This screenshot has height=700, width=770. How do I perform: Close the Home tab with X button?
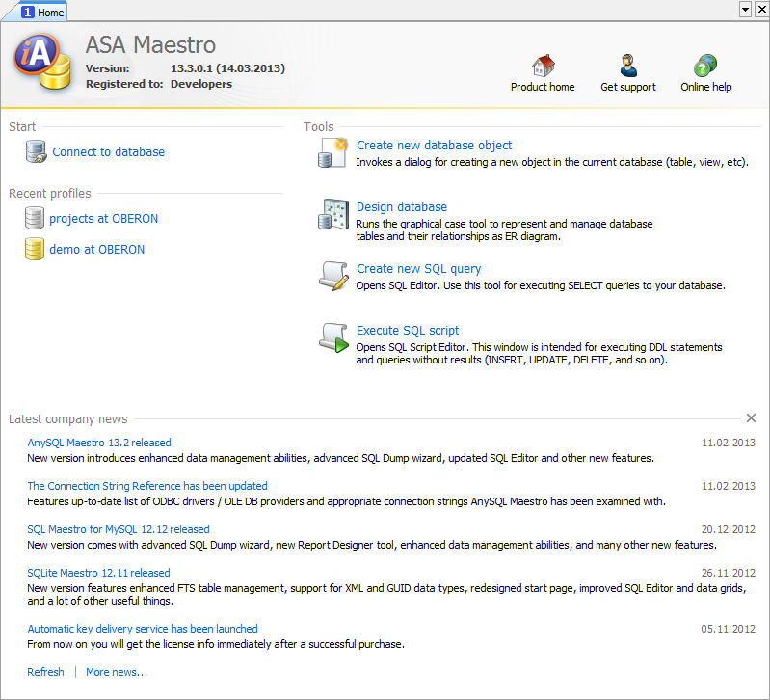coord(762,9)
